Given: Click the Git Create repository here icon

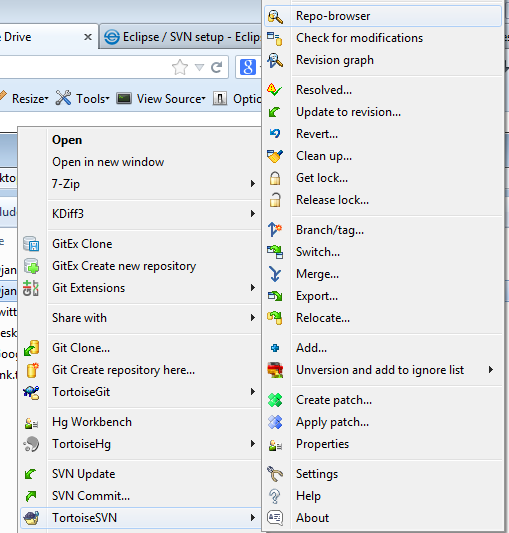Looking at the screenshot, I should pyautogui.click(x=32, y=370).
